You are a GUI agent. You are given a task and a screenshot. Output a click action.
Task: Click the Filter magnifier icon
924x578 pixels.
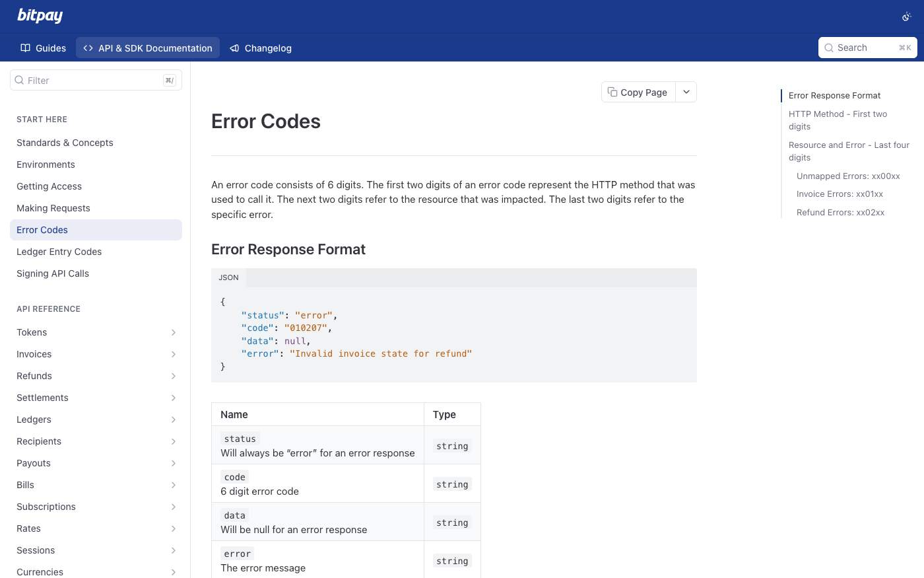19,80
